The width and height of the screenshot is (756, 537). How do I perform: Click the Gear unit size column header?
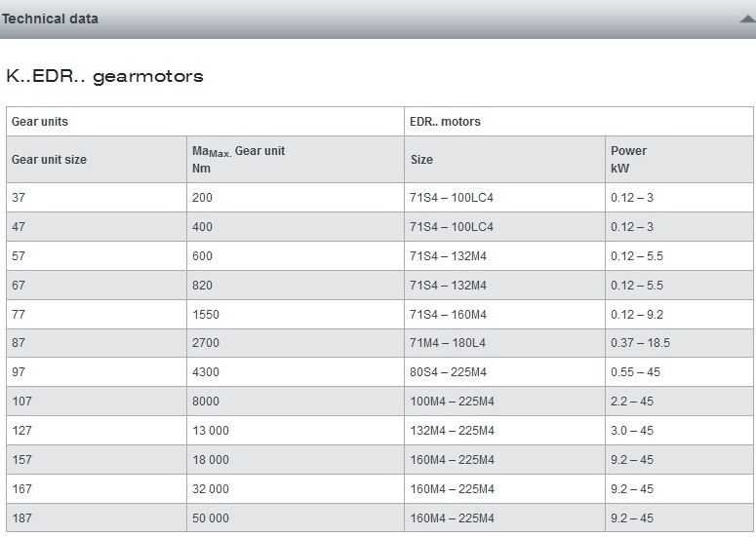click(97, 160)
